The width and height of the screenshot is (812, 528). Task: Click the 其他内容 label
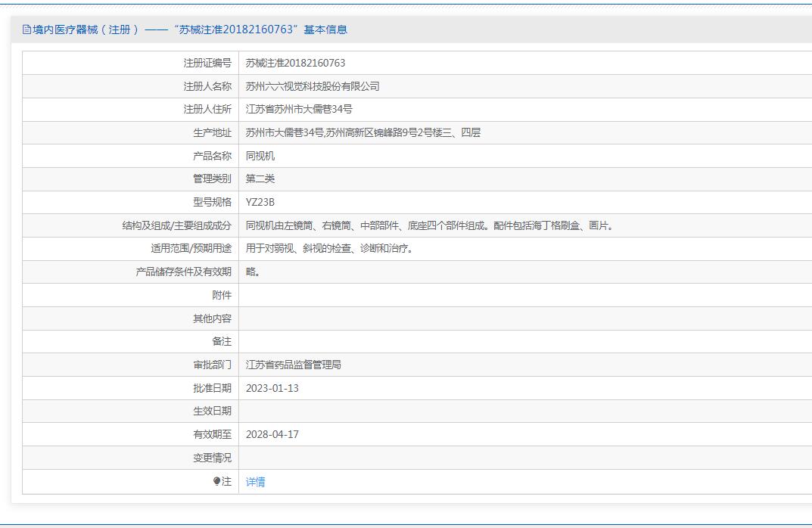212,318
